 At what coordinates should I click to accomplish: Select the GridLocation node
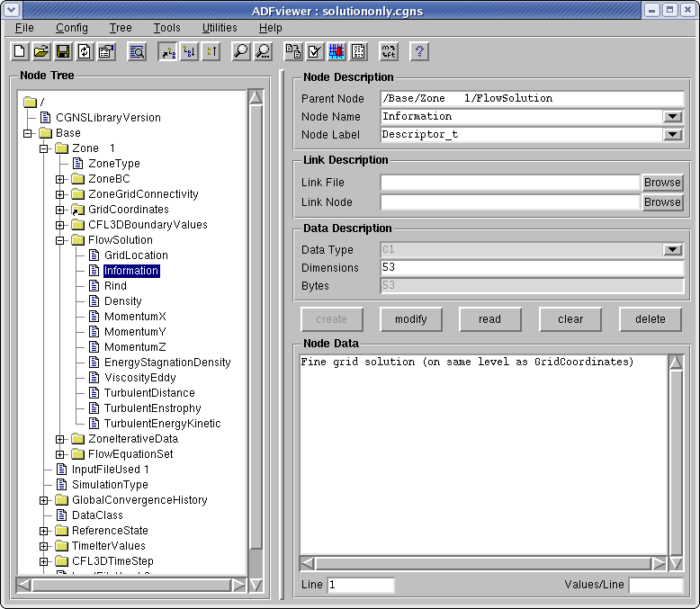coord(136,255)
